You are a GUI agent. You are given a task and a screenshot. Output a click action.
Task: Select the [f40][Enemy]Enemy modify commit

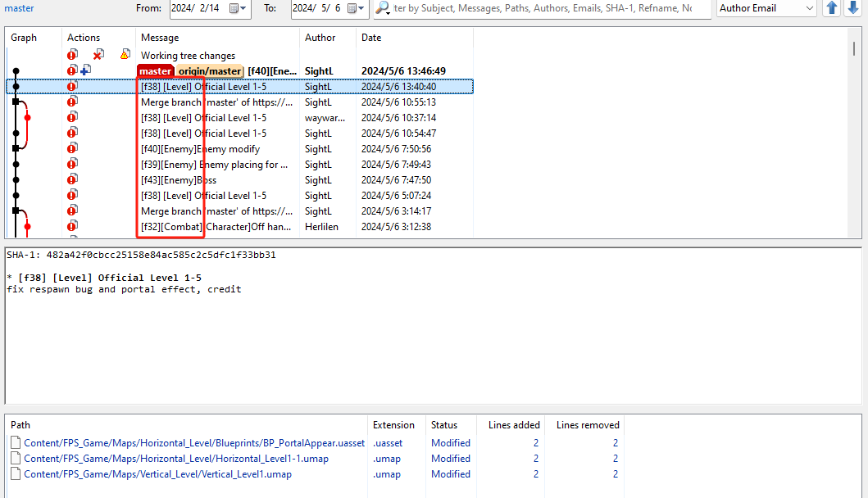click(x=239, y=148)
